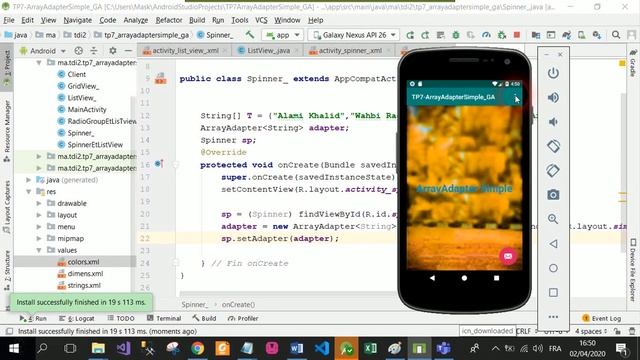Screen dimensions: 640x360
Task: Open the AVD Manager icon
Action: click(x=581, y=35)
